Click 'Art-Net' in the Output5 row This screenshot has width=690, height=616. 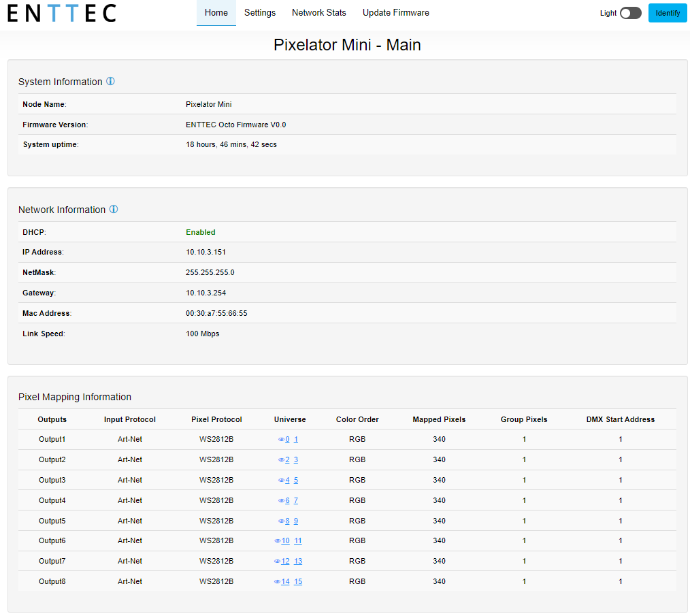coord(130,521)
